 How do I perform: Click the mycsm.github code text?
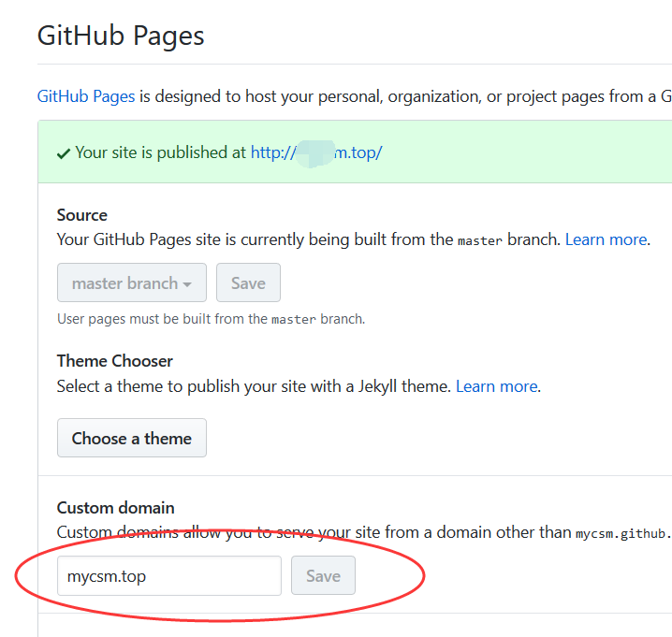tap(622, 533)
